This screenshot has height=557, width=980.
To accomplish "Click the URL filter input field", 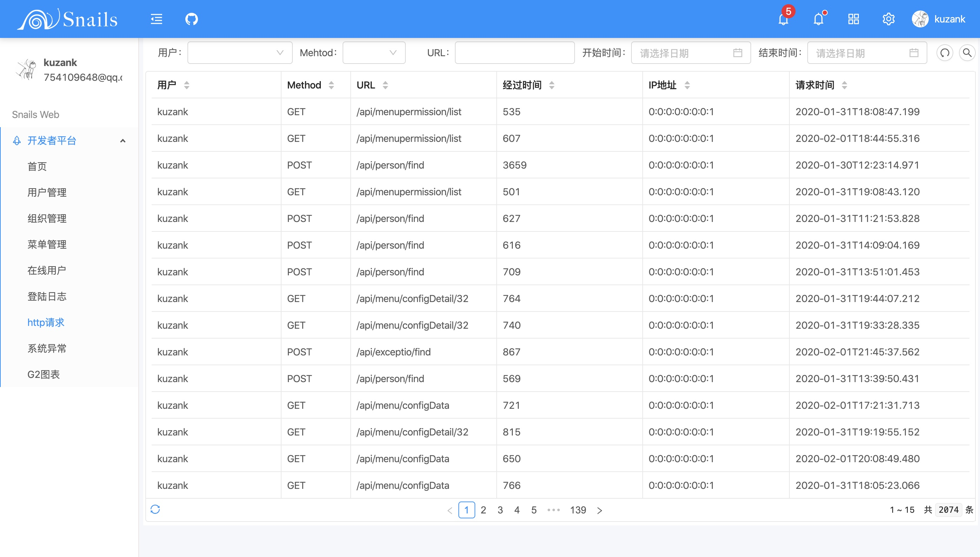I will tap(514, 53).
